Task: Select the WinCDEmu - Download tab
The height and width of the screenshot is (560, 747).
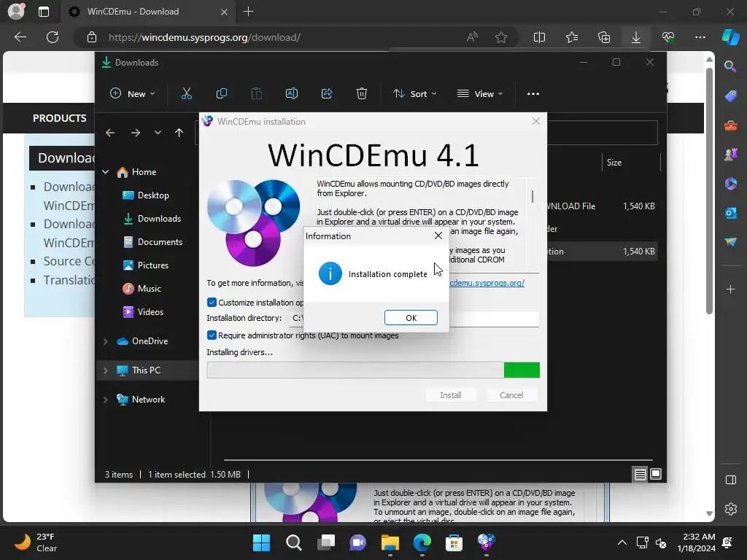Action: pos(147,12)
